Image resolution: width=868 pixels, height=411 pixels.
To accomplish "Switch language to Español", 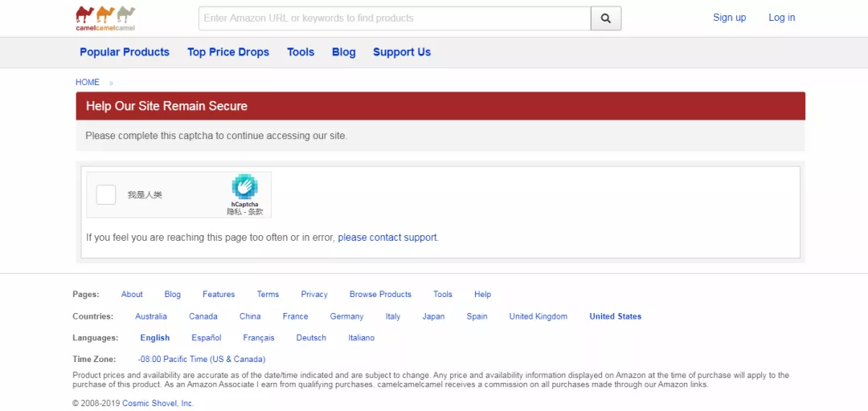I will pos(207,337).
